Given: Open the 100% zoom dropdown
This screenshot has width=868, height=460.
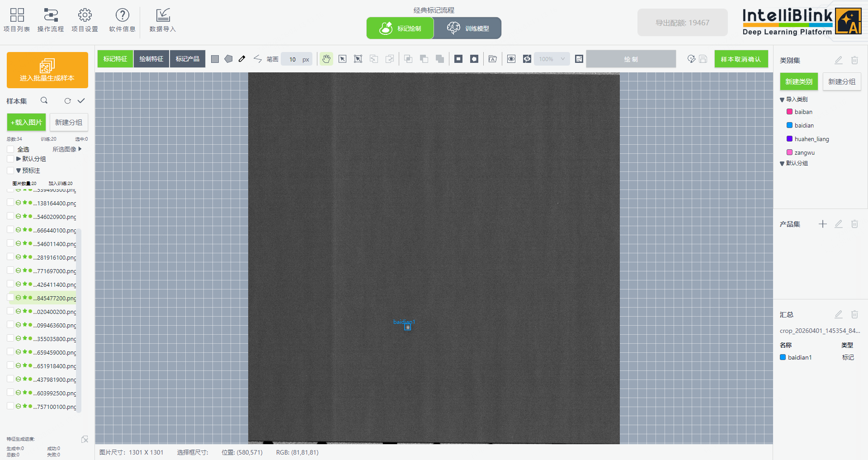Looking at the screenshot, I should pos(552,59).
